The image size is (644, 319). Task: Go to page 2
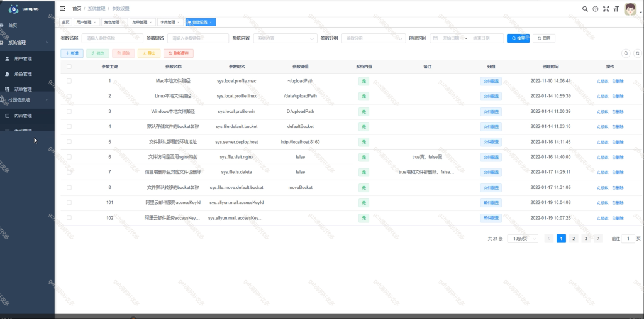[574, 239]
